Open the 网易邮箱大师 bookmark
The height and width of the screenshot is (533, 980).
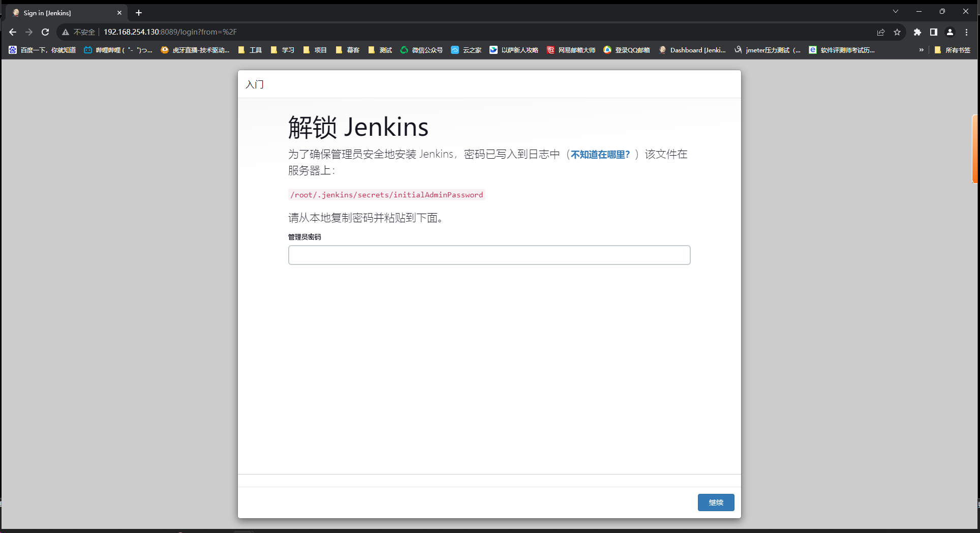[x=571, y=50]
